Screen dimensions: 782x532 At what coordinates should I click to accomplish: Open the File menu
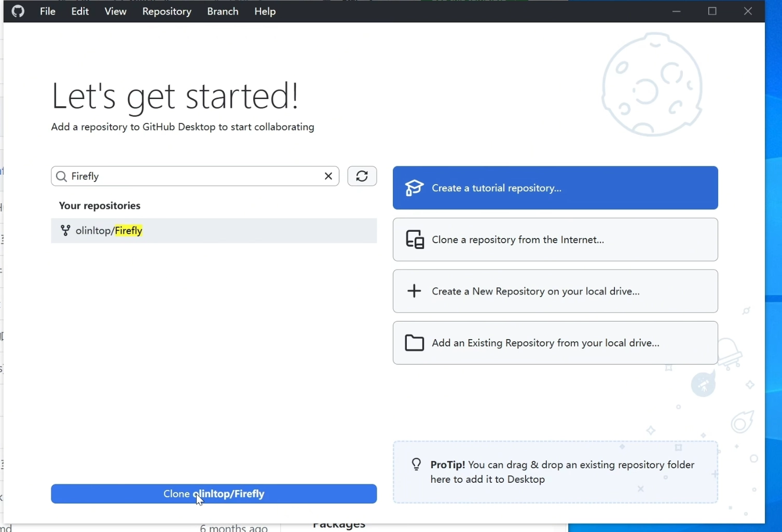pyautogui.click(x=48, y=11)
